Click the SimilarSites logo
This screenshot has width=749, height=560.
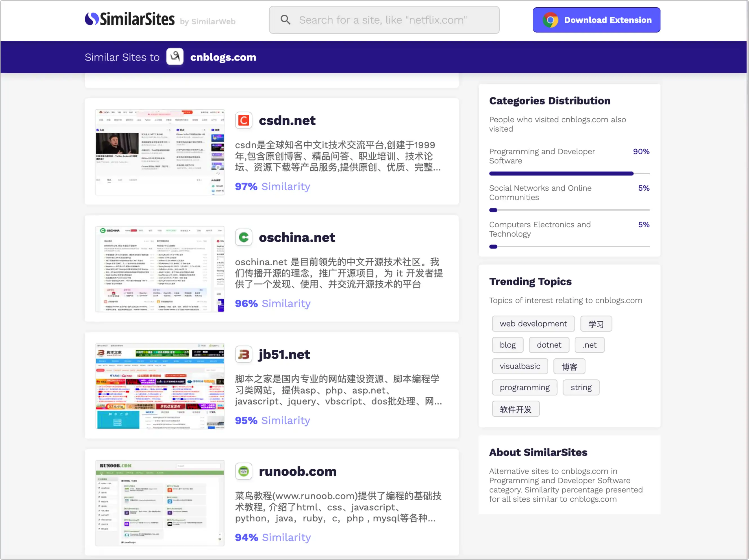point(130,19)
